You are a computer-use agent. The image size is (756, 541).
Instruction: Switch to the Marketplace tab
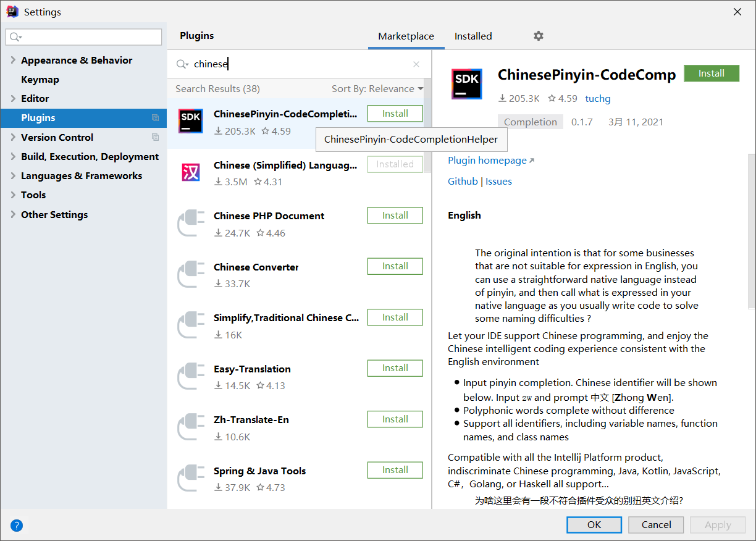point(406,36)
